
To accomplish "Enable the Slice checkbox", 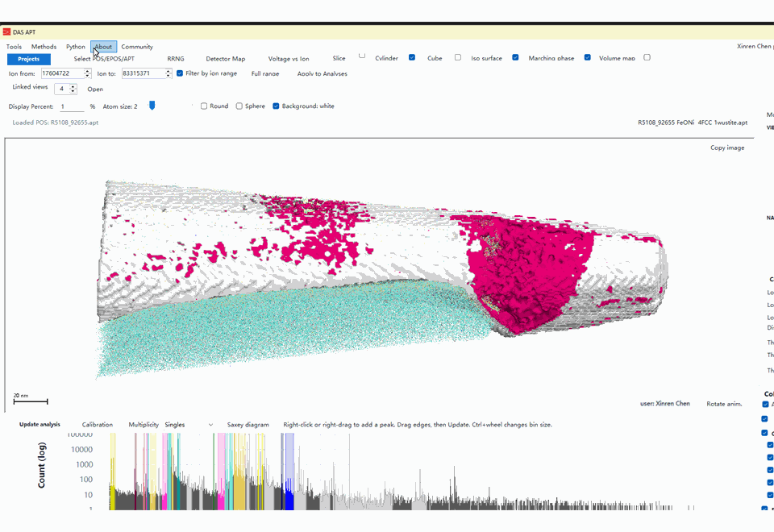I will pyautogui.click(x=362, y=56).
